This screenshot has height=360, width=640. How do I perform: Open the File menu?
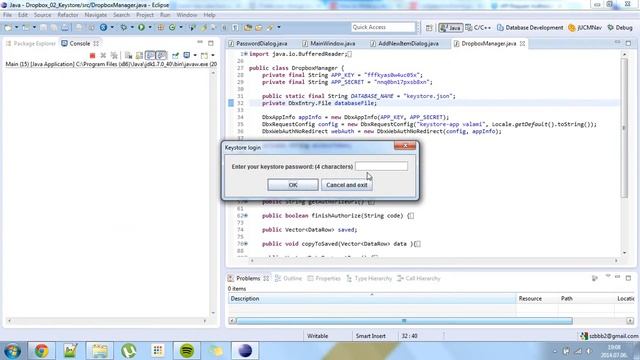[x=7, y=15]
